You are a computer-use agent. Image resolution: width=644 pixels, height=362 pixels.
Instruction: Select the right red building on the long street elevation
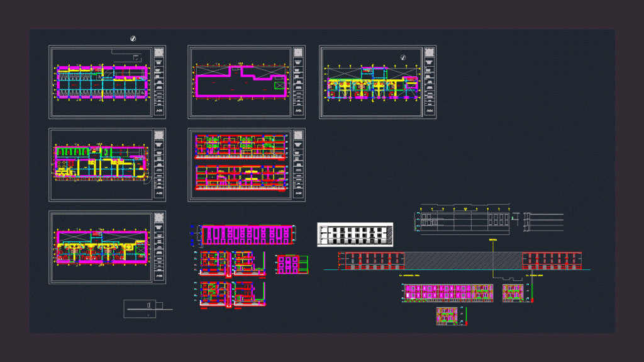tap(552, 261)
